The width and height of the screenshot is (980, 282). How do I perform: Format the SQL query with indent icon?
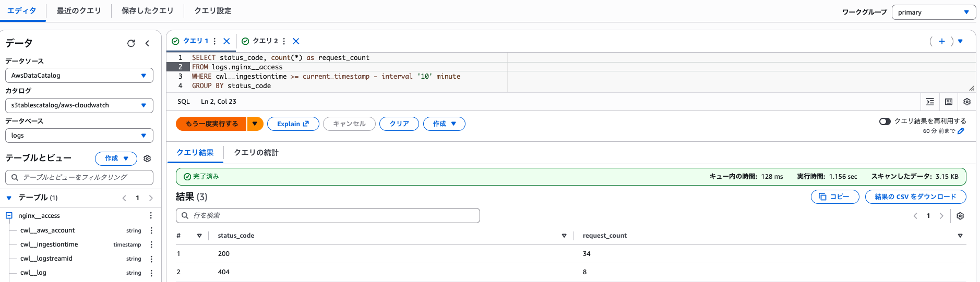[x=930, y=102]
